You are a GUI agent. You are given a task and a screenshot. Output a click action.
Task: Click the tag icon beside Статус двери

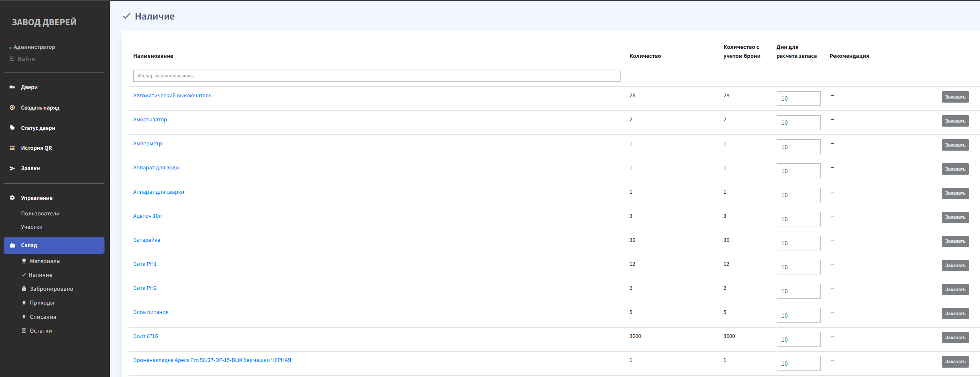12,128
